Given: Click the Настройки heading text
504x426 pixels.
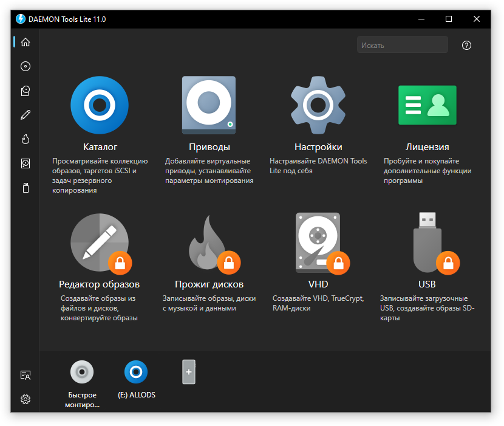Looking at the screenshot, I should coord(318,147).
